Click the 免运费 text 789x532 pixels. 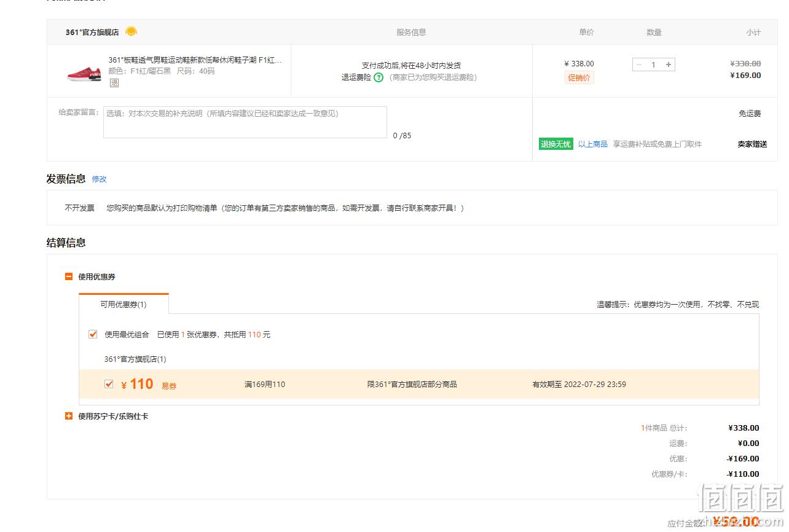(x=750, y=114)
